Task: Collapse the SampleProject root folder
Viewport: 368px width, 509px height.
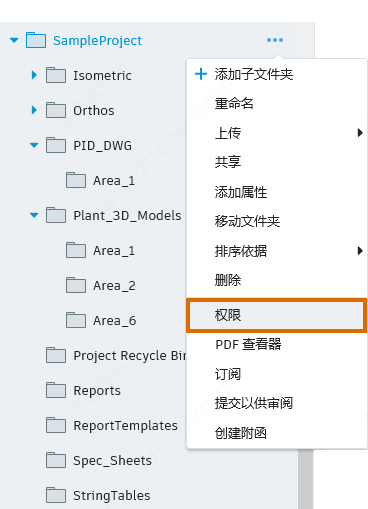Action: pyautogui.click(x=14, y=41)
